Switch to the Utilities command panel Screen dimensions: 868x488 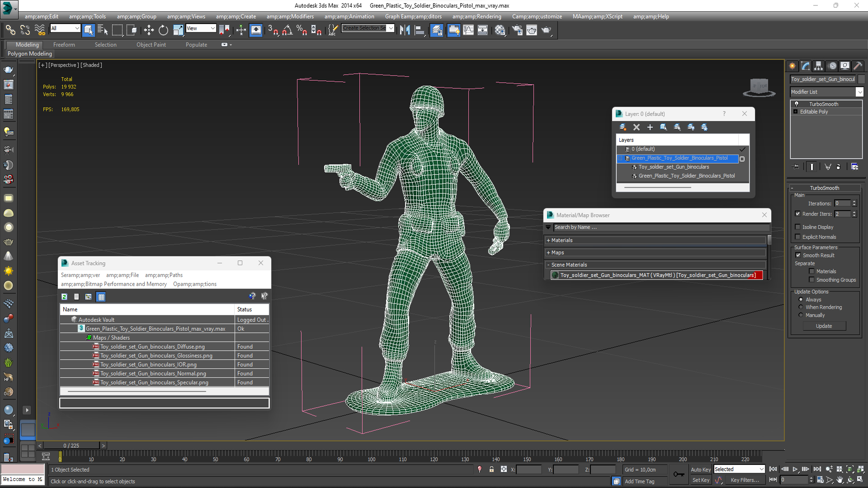pyautogui.click(x=858, y=66)
